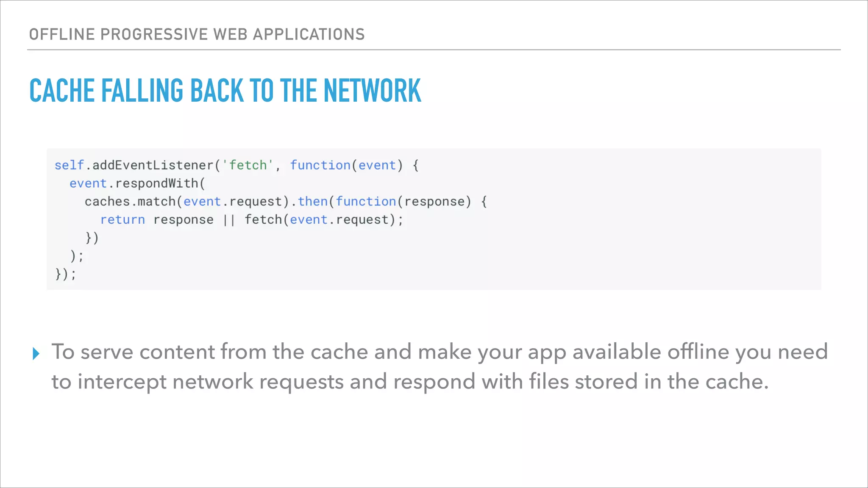
Task: Click the code line starting 'caches.match(event.request)'
Action: click(x=286, y=201)
